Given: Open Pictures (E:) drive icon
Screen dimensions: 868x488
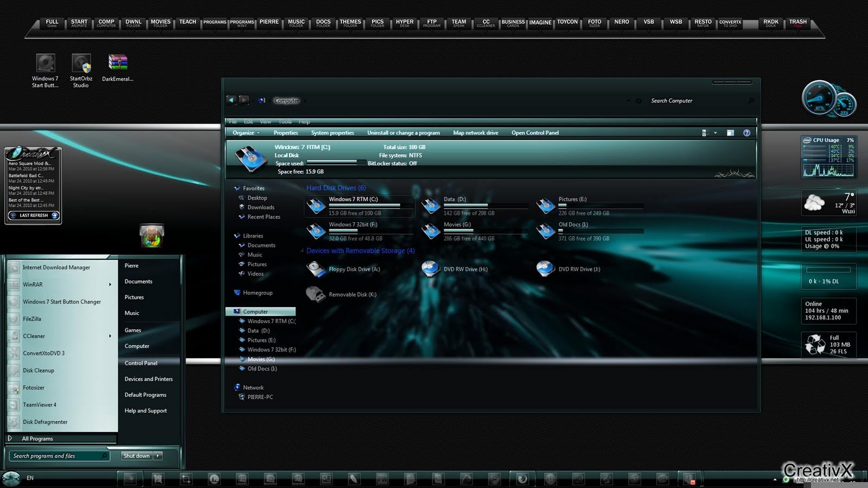Looking at the screenshot, I should [x=546, y=206].
